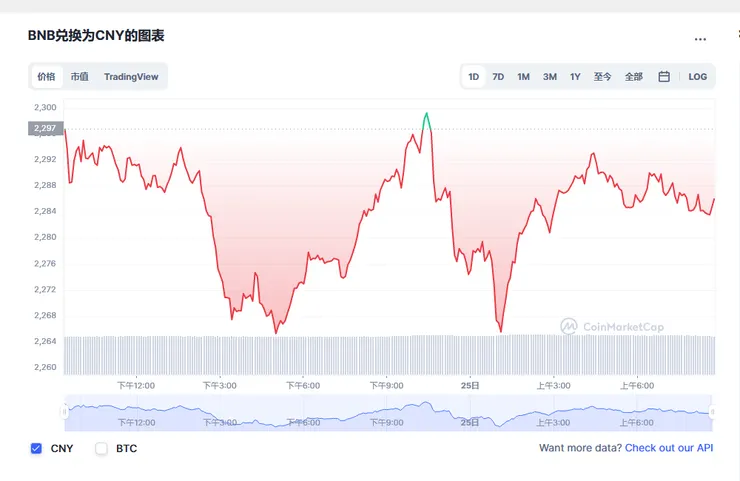This screenshot has height=481, width=740.
Task: Switch to the 市值 tab
Action: coord(79,77)
